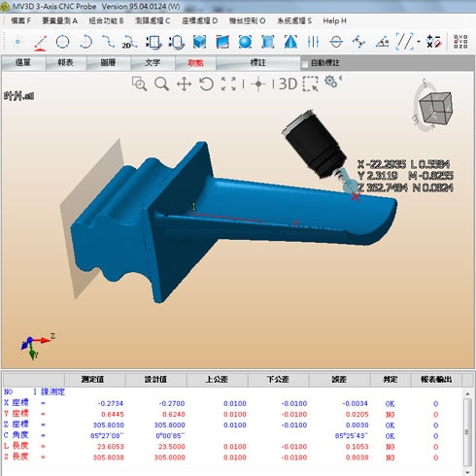476x476 pixels.
Task: Click the 報表輸出 column header
Action: coord(436,379)
